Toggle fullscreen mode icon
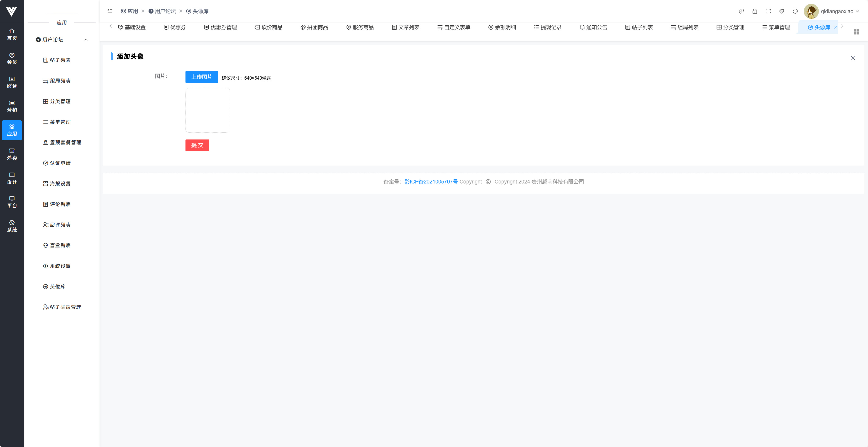Screen dimensions: 868x447 pyautogui.click(x=768, y=11)
